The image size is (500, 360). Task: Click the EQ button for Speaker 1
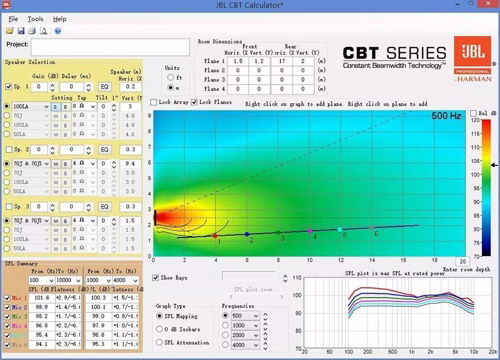(104, 87)
